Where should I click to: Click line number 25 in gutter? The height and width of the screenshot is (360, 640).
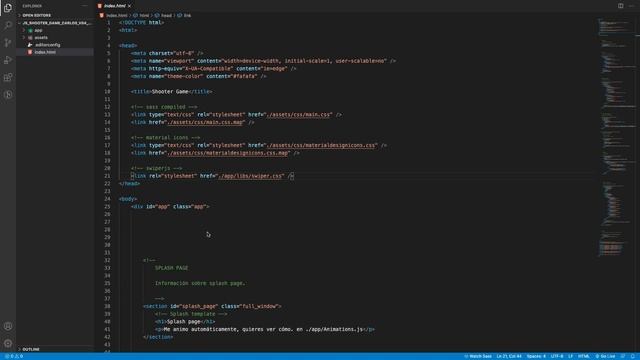pos(107,207)
